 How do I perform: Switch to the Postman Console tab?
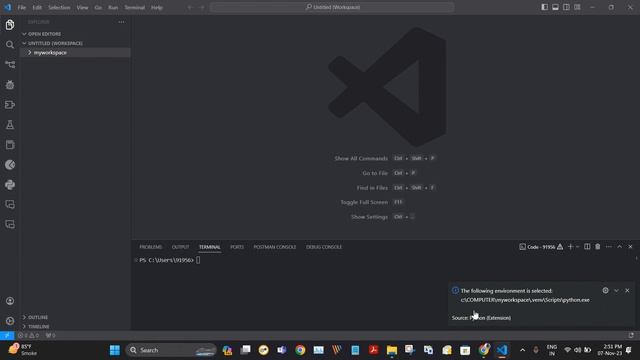point(275,247)
